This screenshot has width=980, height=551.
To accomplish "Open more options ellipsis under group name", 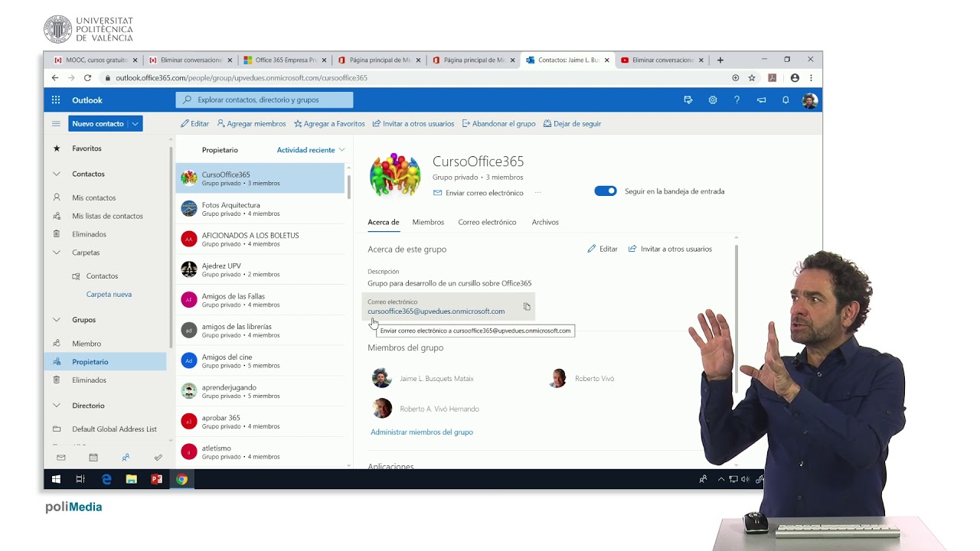I will pyautogui.click(x=537, y=193).
